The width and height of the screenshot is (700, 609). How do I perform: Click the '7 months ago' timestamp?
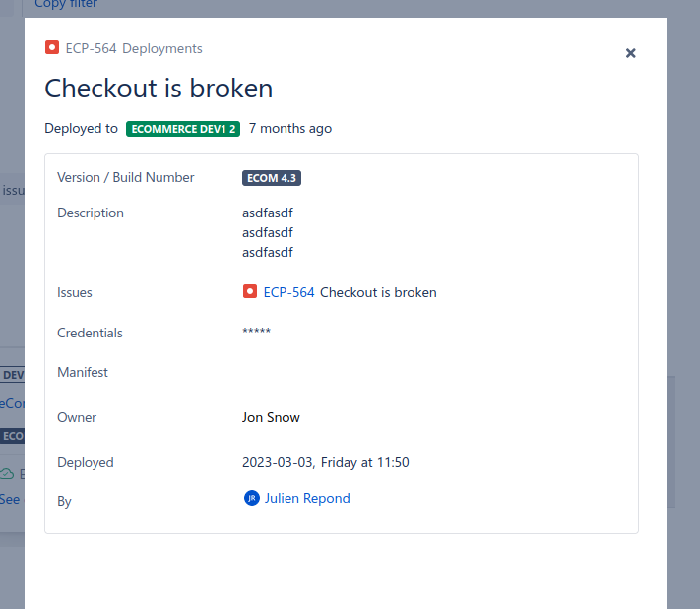[x=289, y=128]
